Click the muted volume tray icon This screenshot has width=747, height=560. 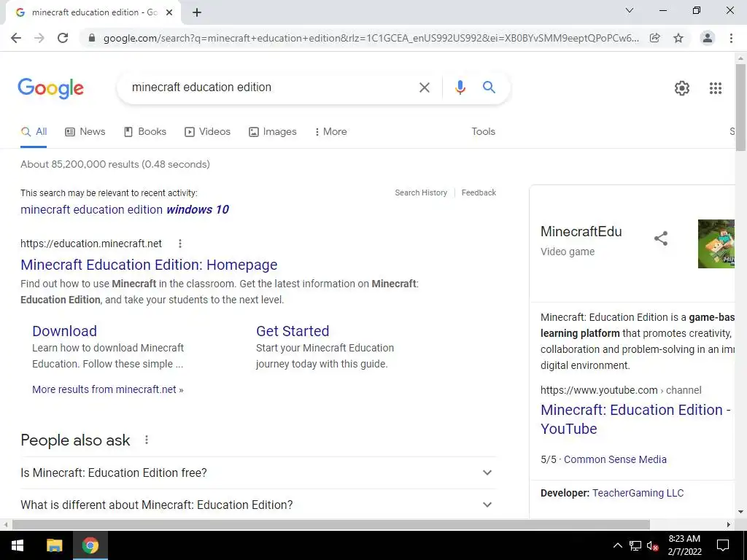[x=653, y=545]
